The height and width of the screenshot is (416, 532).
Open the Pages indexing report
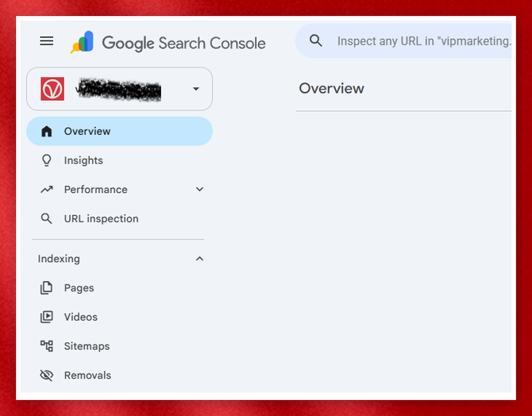click(x=119, y=287)
